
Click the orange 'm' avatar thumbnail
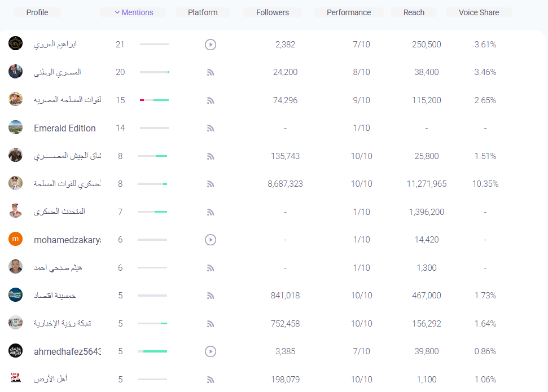tap(15, 239)
